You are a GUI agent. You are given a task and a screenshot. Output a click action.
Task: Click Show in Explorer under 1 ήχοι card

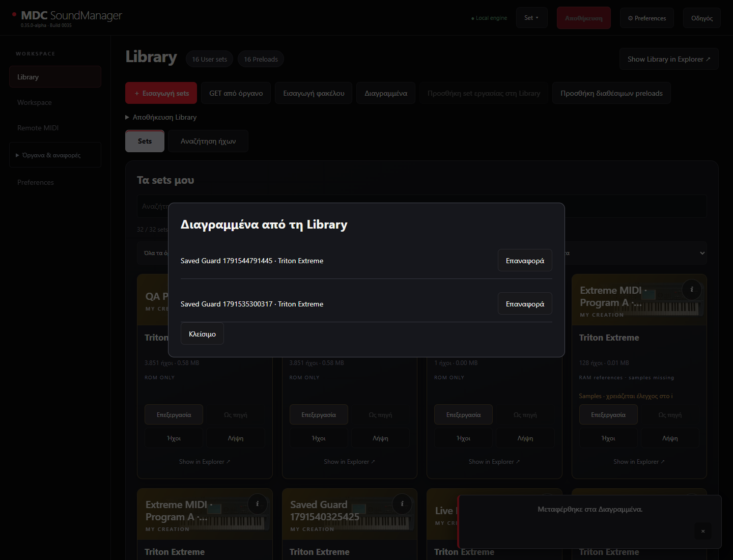(494, 462)
